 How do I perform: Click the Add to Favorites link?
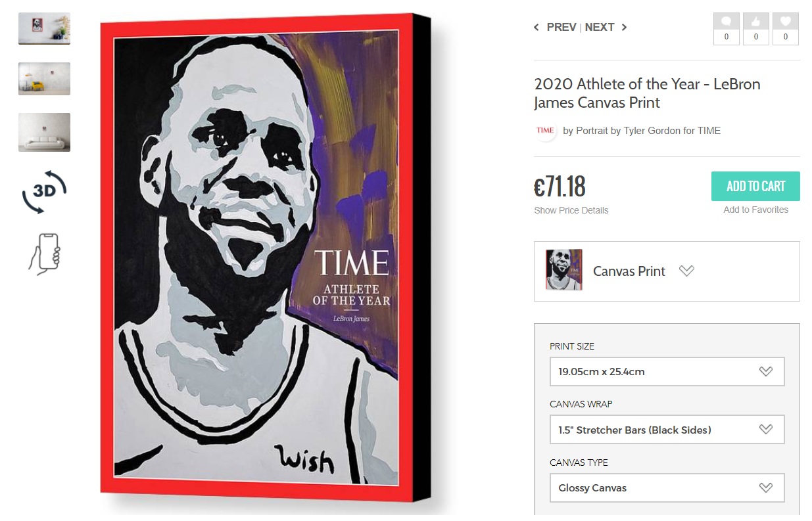tap(755, 210)
